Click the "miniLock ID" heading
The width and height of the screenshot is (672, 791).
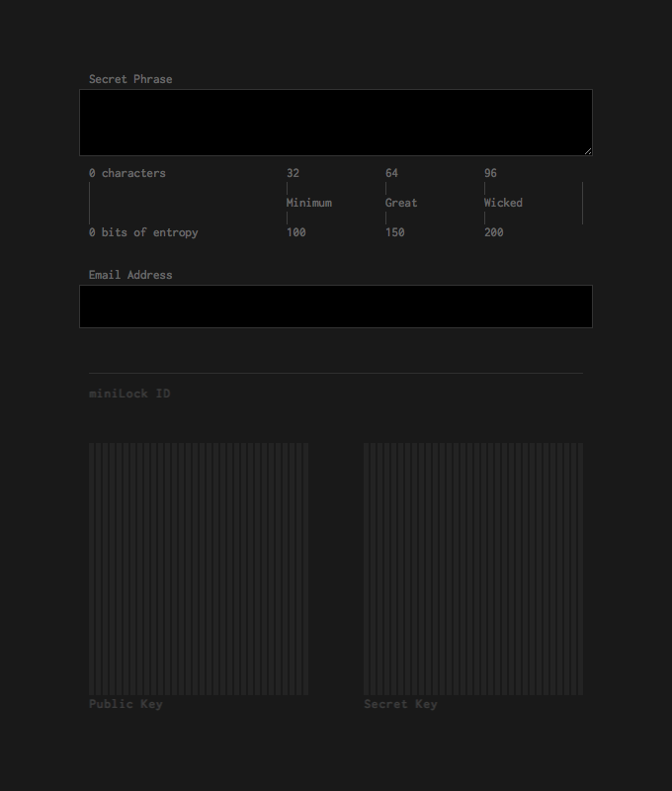click(x=129, y=394)
